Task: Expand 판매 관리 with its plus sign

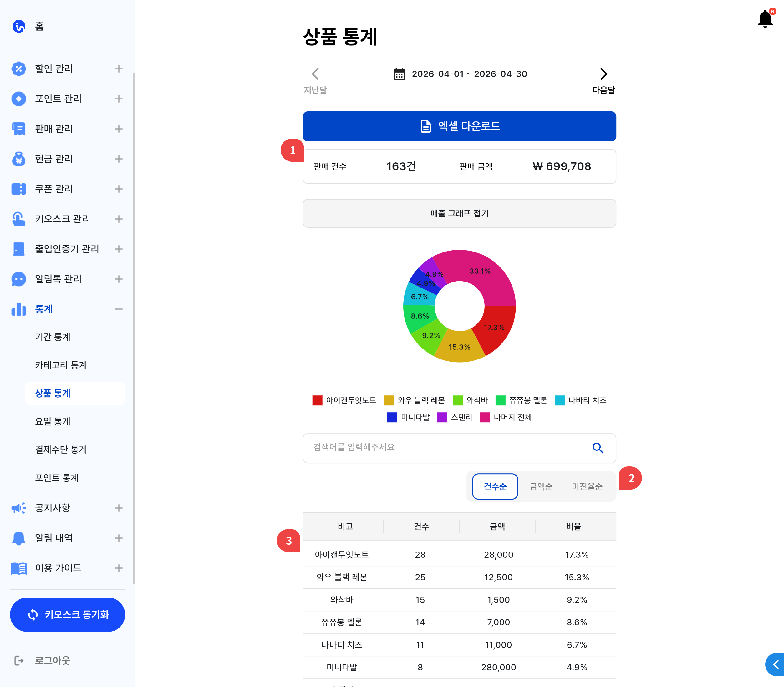Action: click(x=119, y=129)
